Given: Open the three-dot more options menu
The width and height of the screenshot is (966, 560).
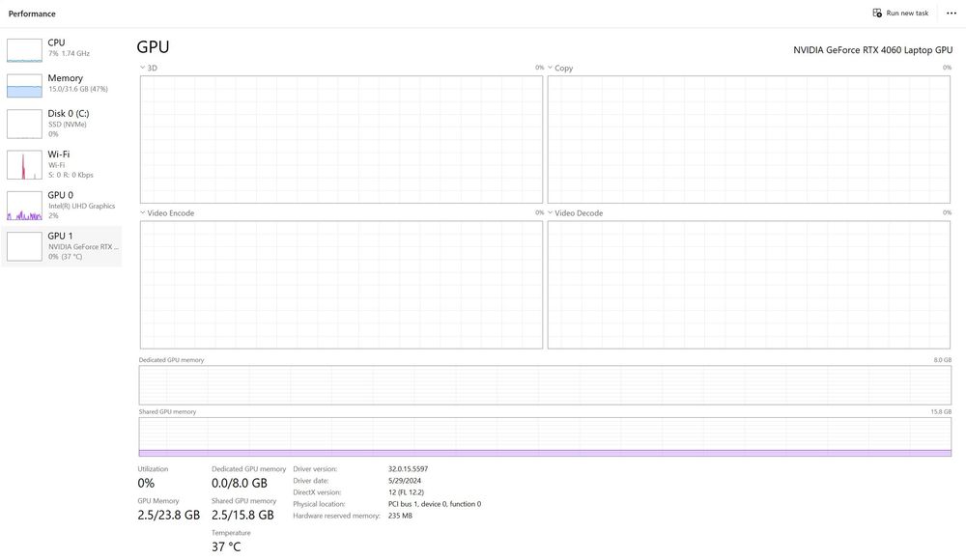Looking at the screenshot, I should (x=952, y=13).
